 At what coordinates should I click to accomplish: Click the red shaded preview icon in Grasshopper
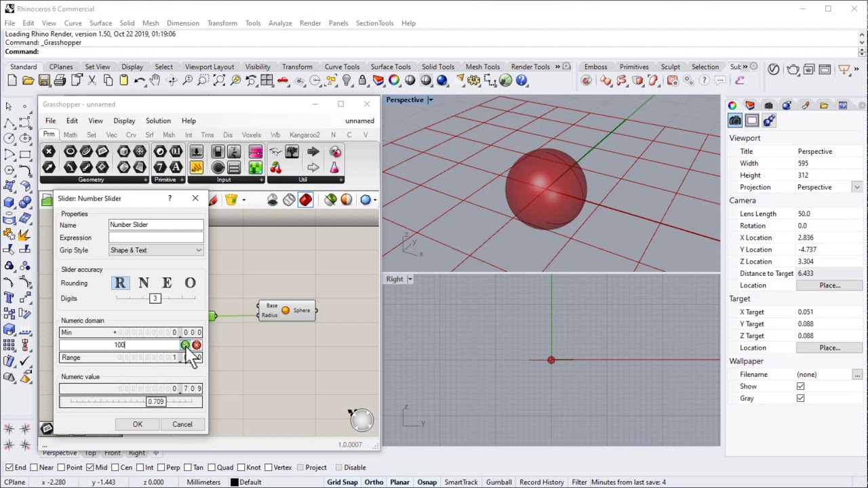point(305,200)
